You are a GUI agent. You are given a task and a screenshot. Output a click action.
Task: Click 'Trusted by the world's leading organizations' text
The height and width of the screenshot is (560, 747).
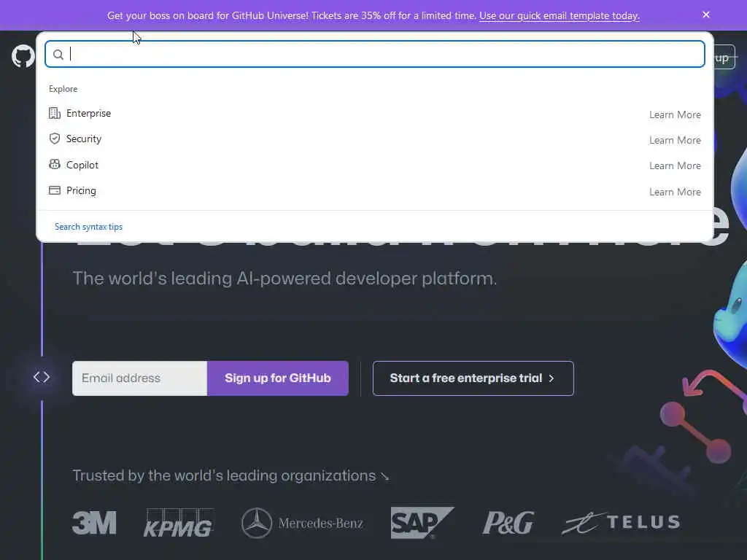225,475
